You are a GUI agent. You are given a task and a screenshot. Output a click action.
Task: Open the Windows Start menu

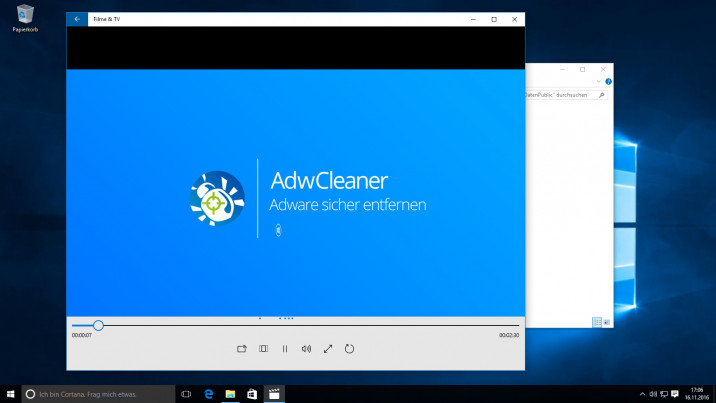11,394
